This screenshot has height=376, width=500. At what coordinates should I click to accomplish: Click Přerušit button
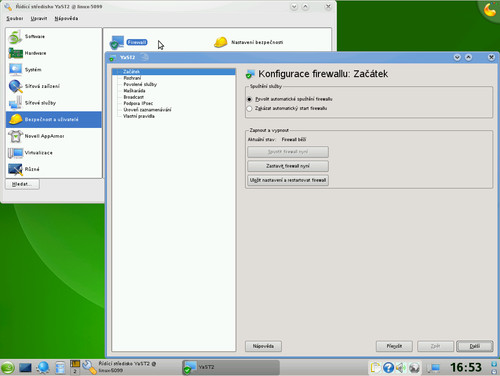point(394,346)
